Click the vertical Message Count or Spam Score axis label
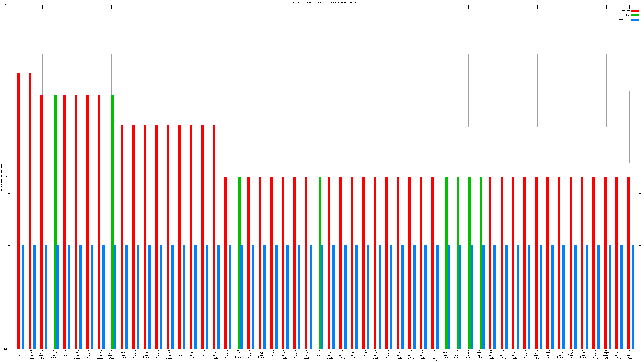The image size is (644, 362). pos(1,177)
